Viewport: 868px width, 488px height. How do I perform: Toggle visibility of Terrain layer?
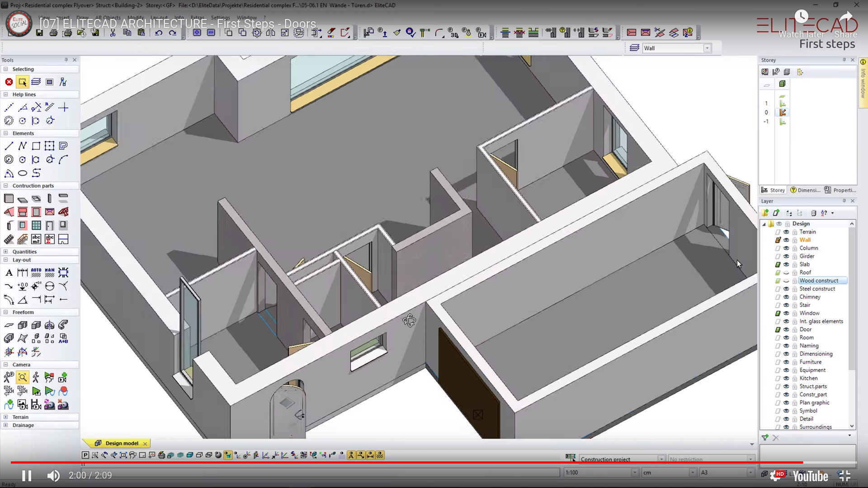pos(786,232)
